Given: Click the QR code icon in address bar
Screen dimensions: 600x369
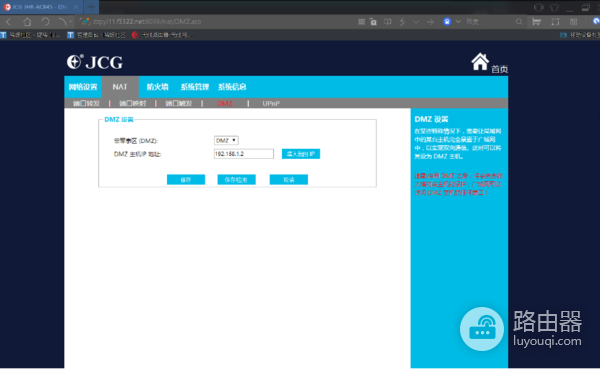Looking at the screenshot, I should (361, 22).
